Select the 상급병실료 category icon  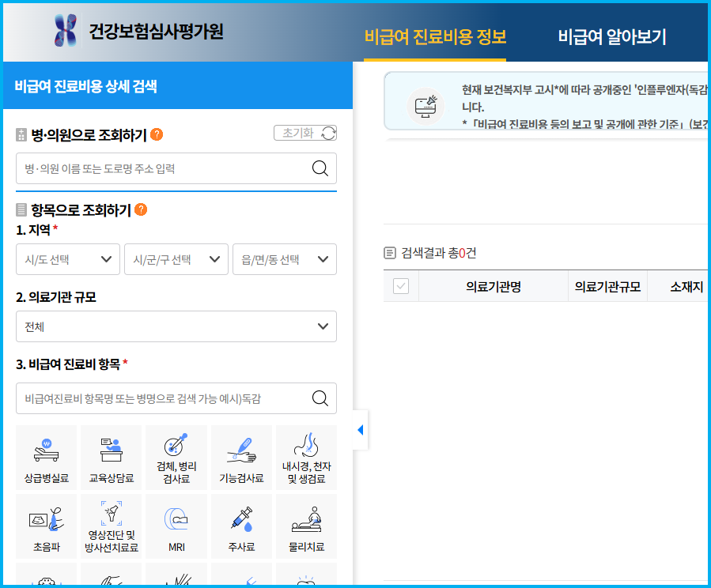coord(47,458)
